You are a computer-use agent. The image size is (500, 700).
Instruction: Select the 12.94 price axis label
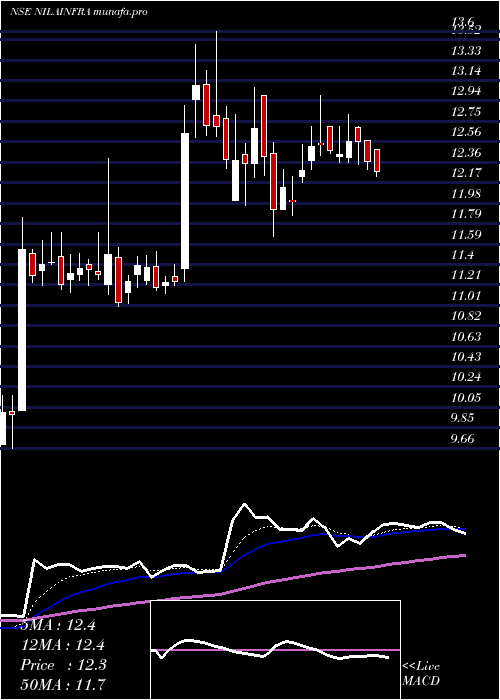466,92
